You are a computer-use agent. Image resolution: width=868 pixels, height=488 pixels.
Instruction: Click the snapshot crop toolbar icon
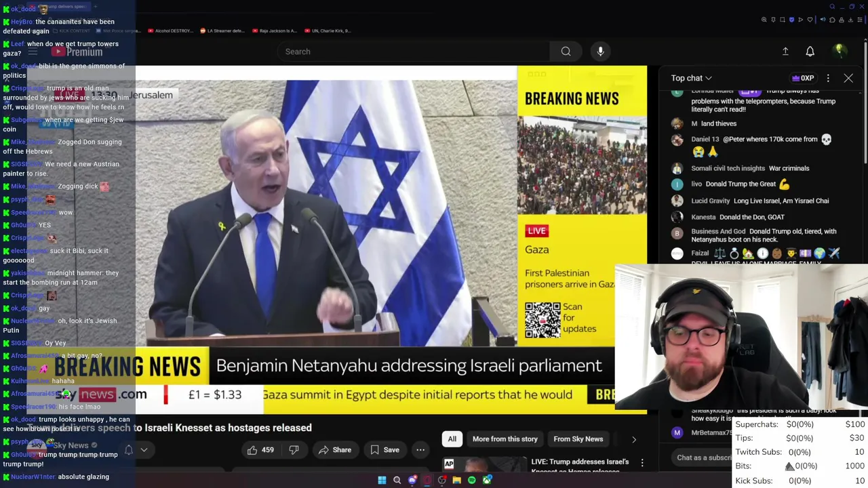[x=783, y=20]
